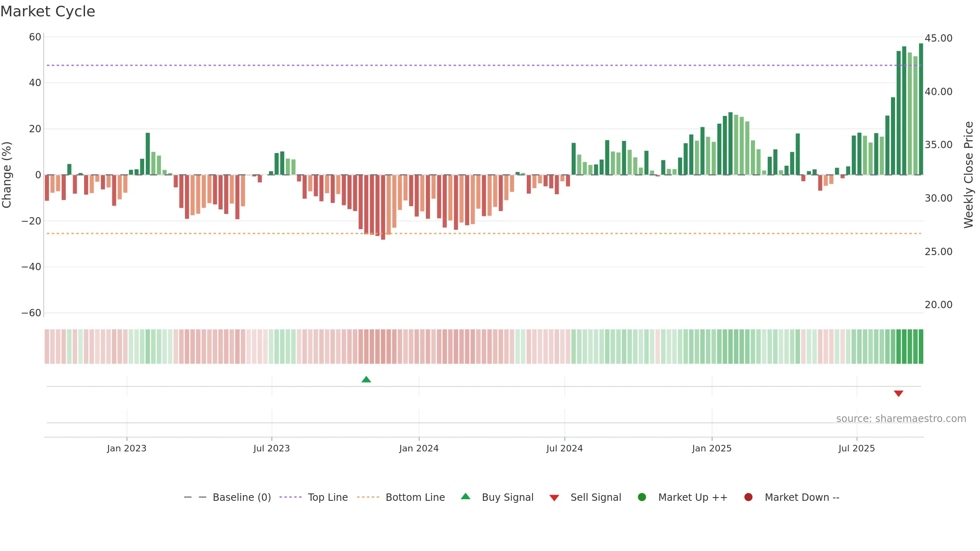Screen dimensions: 980x551
Task: Select the red sell signal marker on timeline
Action: coord(898,393)
